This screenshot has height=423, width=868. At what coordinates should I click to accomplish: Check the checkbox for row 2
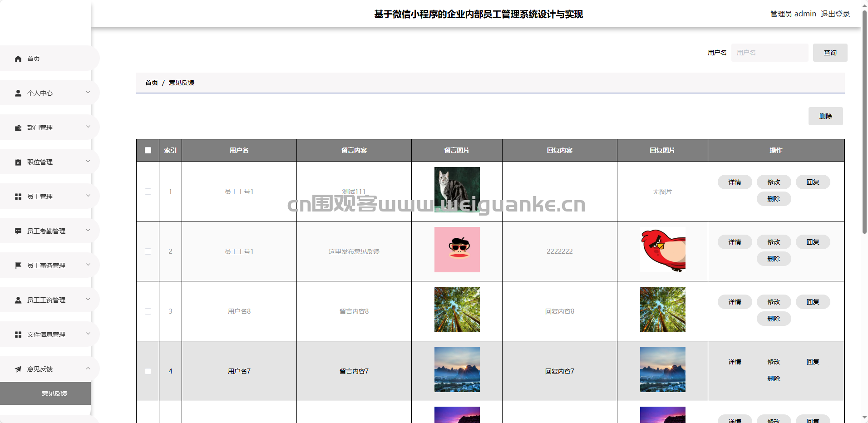tap(148, 251)
